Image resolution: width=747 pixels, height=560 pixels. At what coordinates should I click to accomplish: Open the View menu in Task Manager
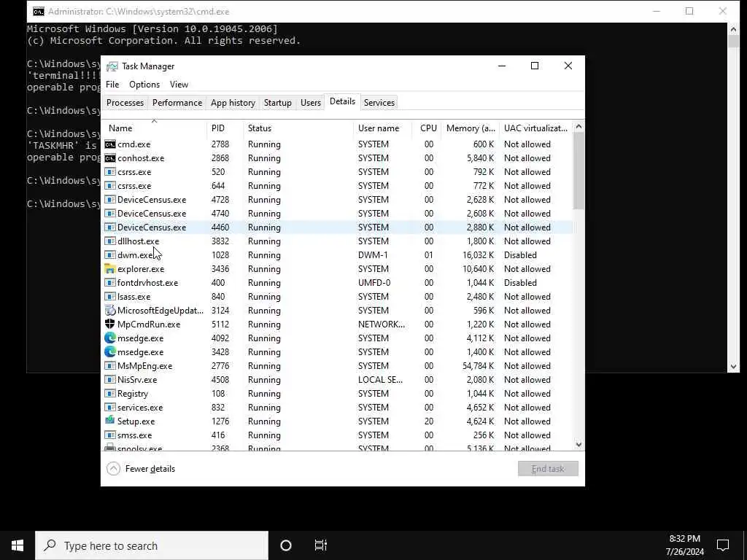pos(179,85)
